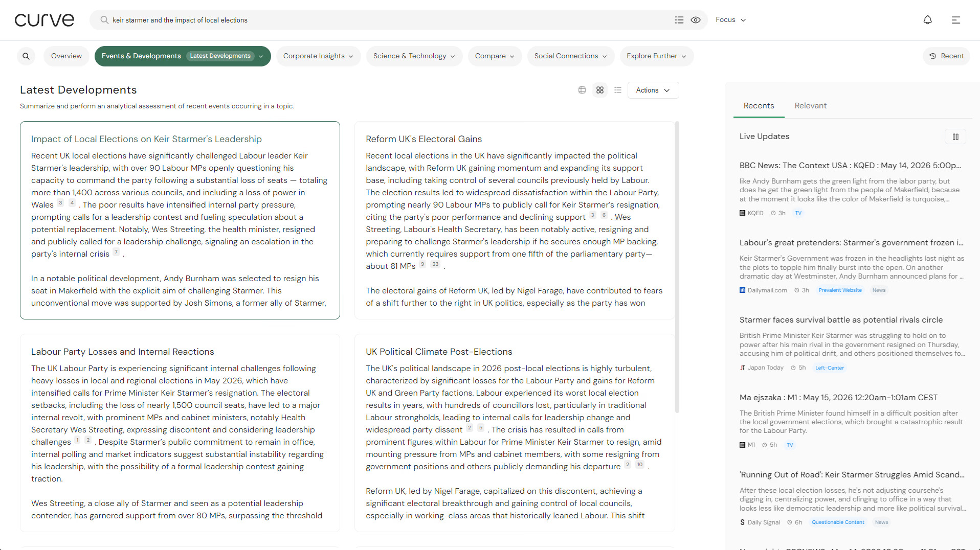The height and width of the screenshot is (550, 980).
Task: Click the Dailymail.com source icon
Action: (743, 290)
